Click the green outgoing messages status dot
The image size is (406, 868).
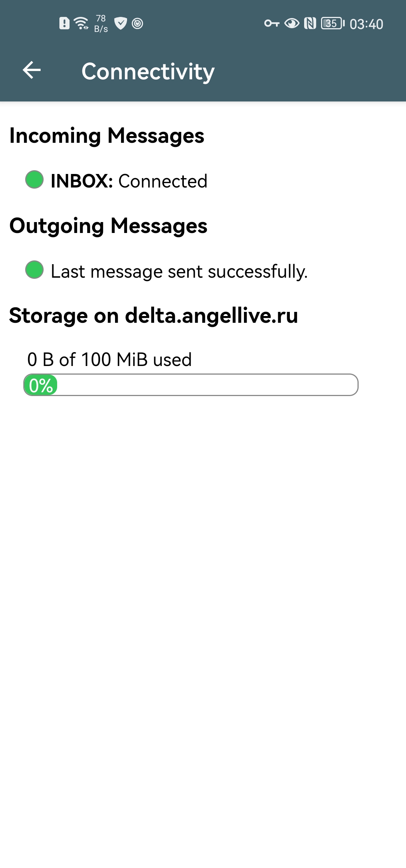34,270
